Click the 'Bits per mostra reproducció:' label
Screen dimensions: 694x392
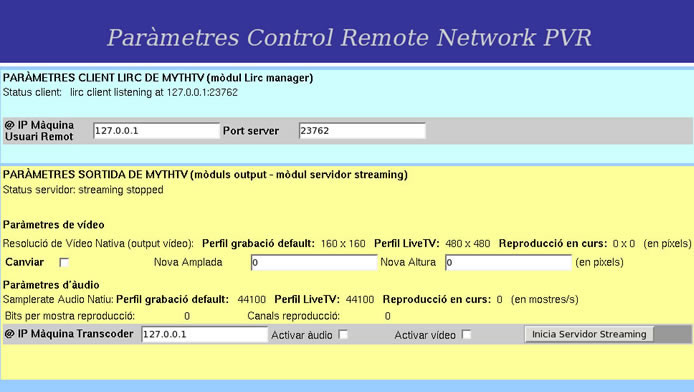pos(69,316)
